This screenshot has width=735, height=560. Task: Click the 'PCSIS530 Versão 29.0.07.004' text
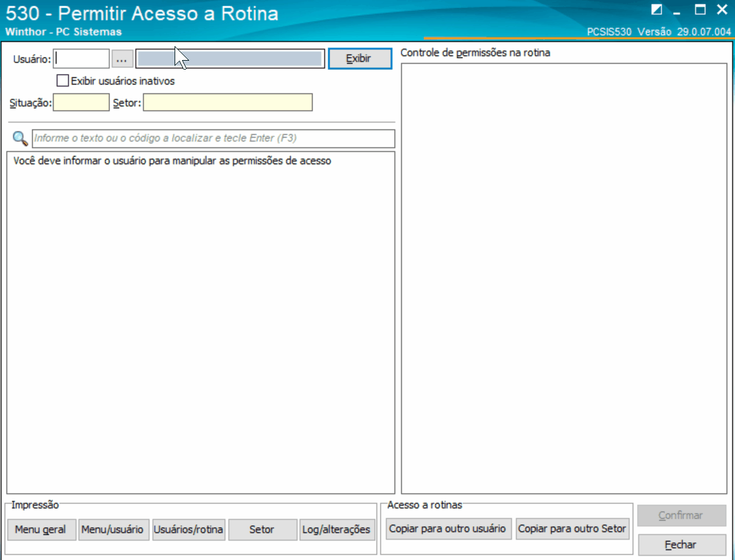pos(658,32)
